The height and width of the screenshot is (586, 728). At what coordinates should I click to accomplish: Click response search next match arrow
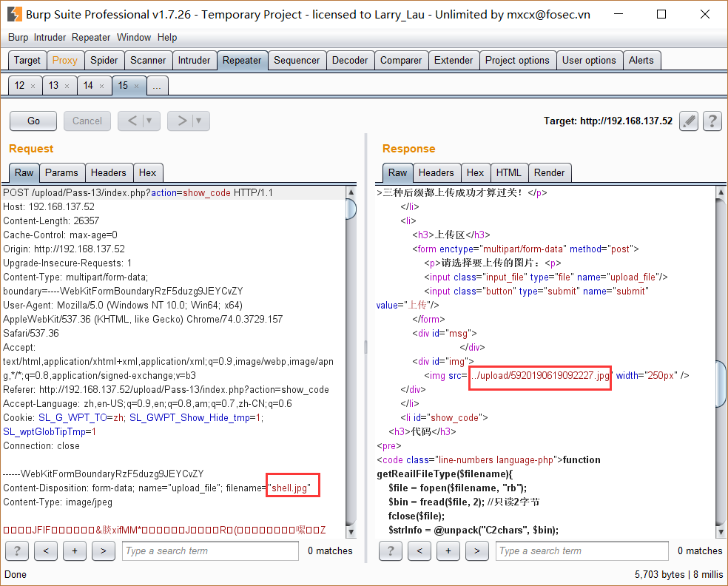(476, 551)
